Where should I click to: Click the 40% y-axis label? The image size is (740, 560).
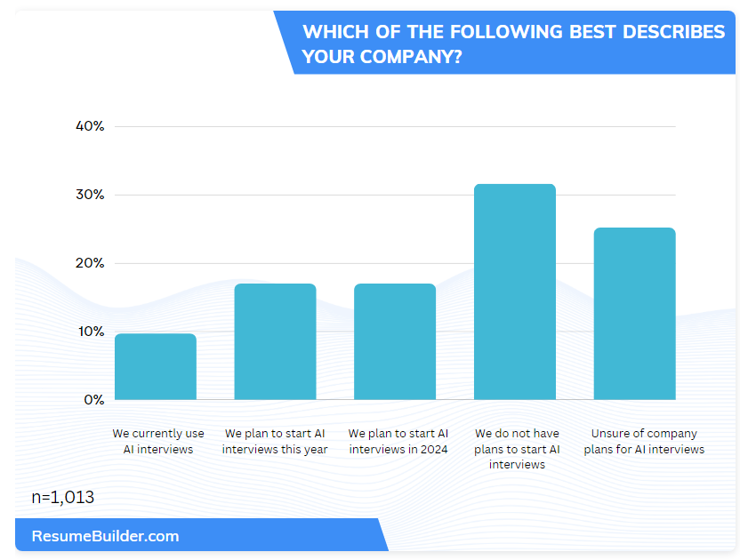(x=90, y=126)
